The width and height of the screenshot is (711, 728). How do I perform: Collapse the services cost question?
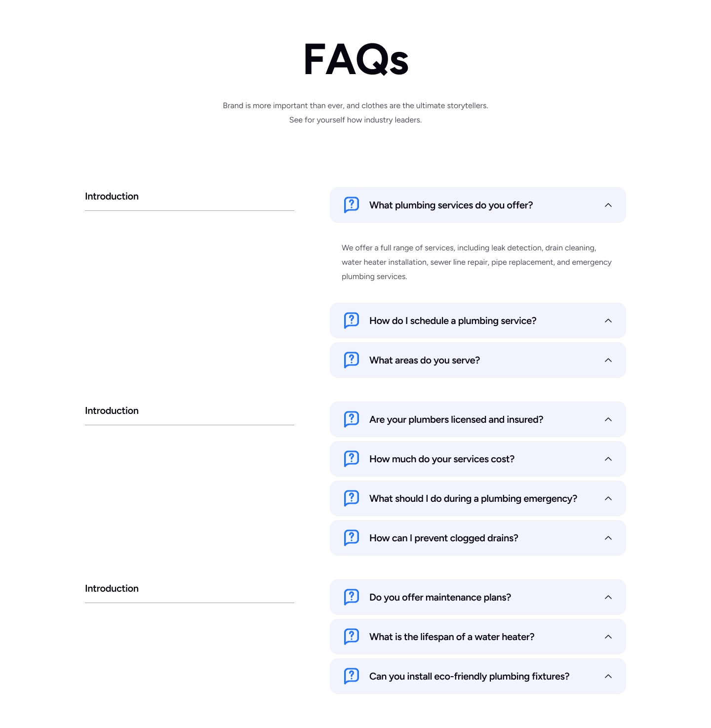coord(608,458)
